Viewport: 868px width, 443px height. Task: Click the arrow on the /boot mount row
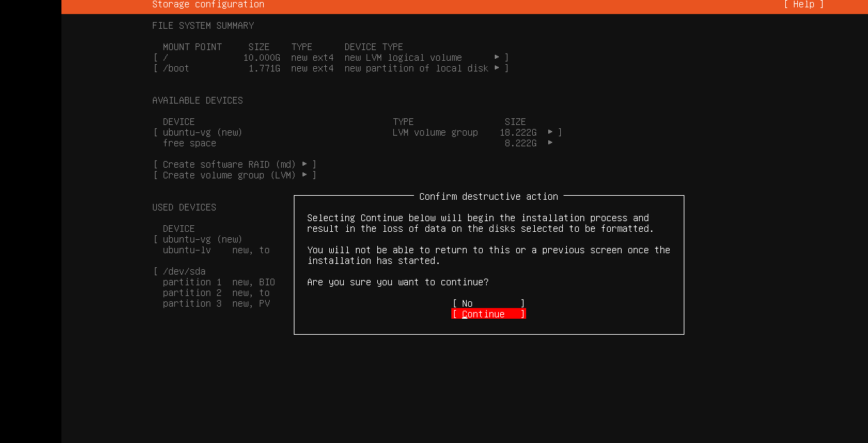click(x=497, y=68)
